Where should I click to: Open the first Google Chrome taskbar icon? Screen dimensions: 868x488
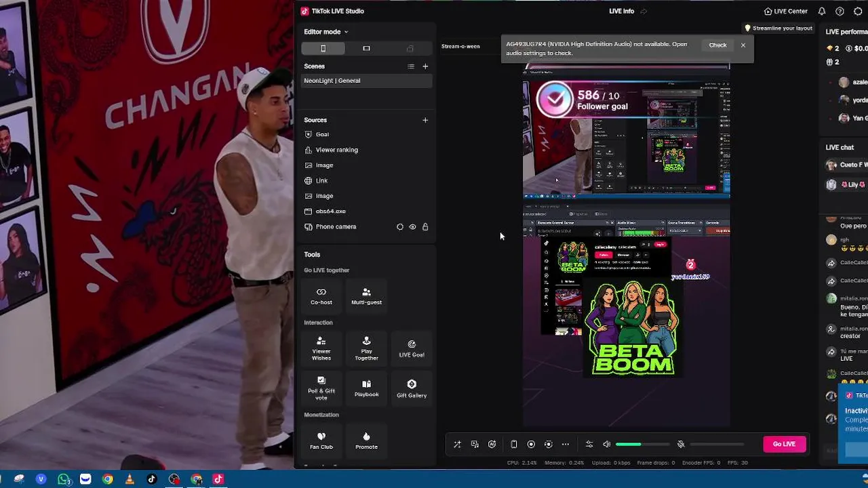pyautogui.click(x=108, y=479)
